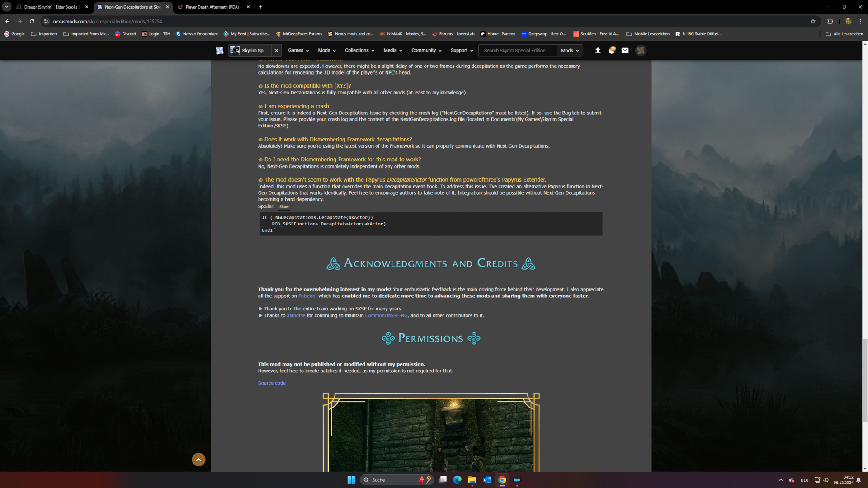This screenshot has height=488, width=868.
Task: Adjust the system volume speaker control
Action: (x=826, y=480)
